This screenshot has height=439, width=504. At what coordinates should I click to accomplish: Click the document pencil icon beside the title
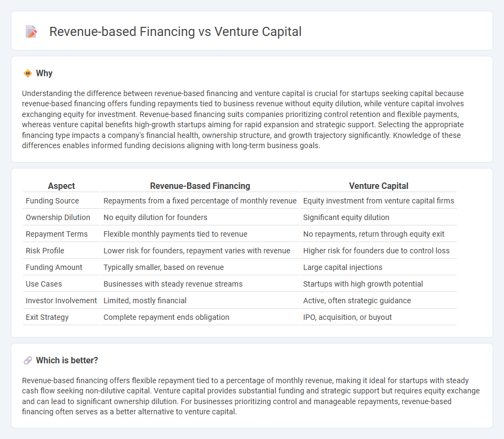(x=31, y=32)
